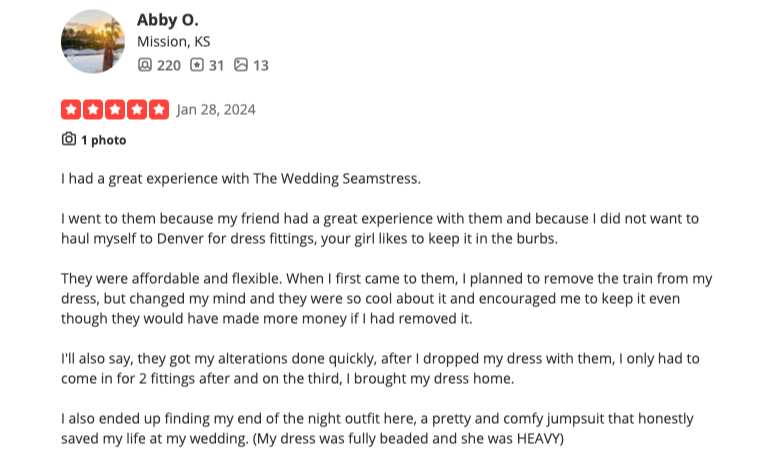Click the friends count icon
Viewport: 758px width, 460px height.
tap(145, 65)
